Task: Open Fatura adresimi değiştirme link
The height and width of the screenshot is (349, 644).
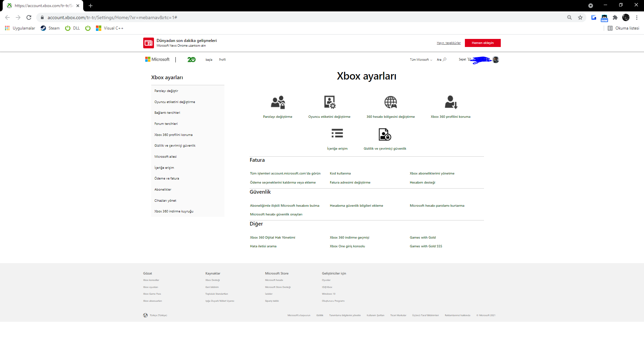Action: pos(350,183)
